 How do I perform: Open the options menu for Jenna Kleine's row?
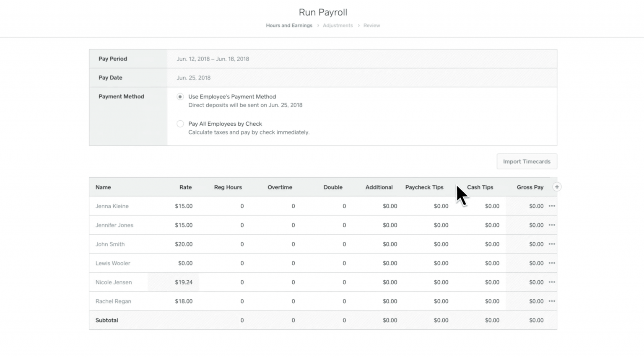552,206
